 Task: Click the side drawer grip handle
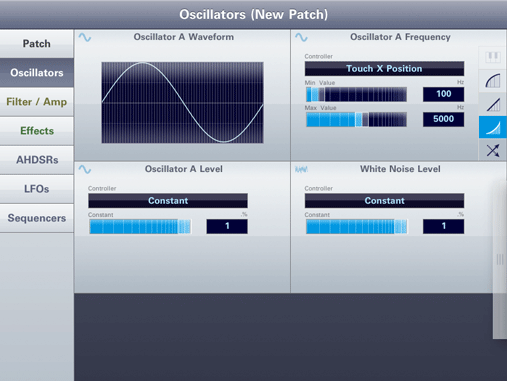(500, 259)
